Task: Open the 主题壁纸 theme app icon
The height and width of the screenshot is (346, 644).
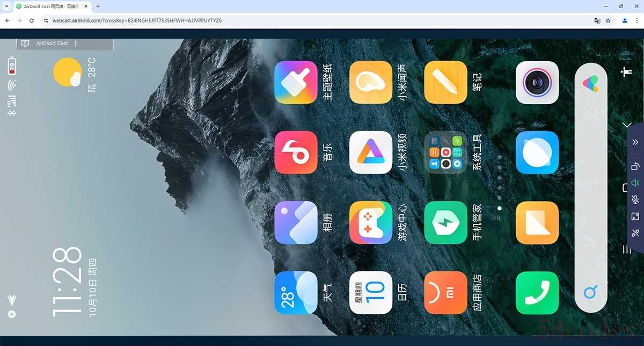Action: (296, 82)
